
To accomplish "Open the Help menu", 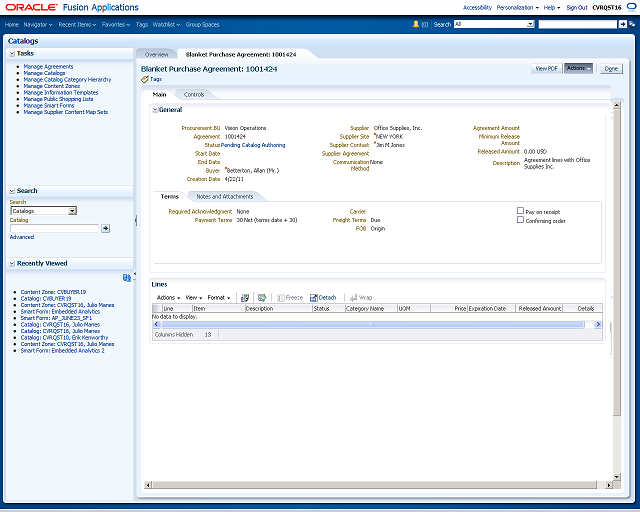I will (552, 7).
